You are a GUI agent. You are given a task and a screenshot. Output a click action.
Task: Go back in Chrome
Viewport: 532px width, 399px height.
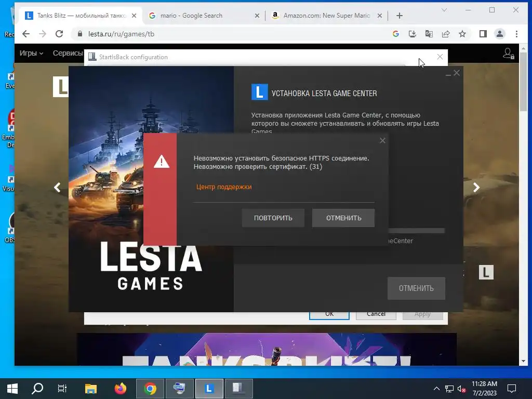click(x=26, y=34)
